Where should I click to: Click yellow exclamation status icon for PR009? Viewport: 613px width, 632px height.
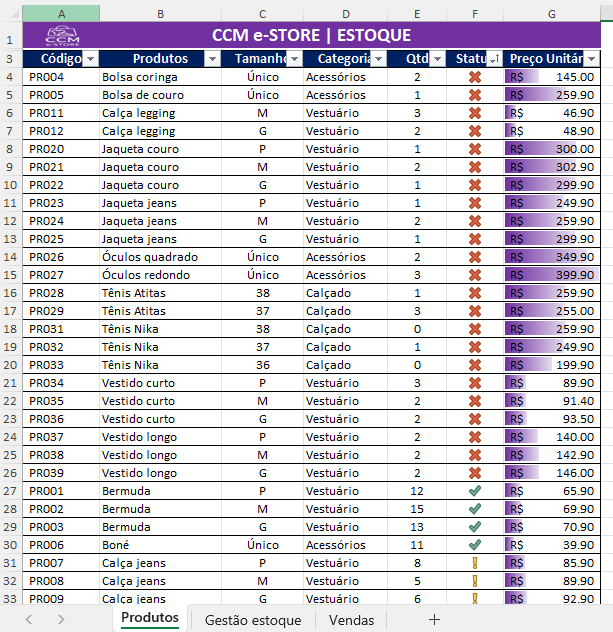pyautogui.click(x=475, y=598)
